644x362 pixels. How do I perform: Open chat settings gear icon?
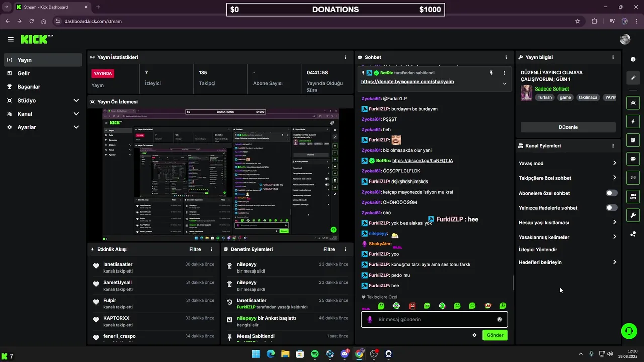pos(474,335)
